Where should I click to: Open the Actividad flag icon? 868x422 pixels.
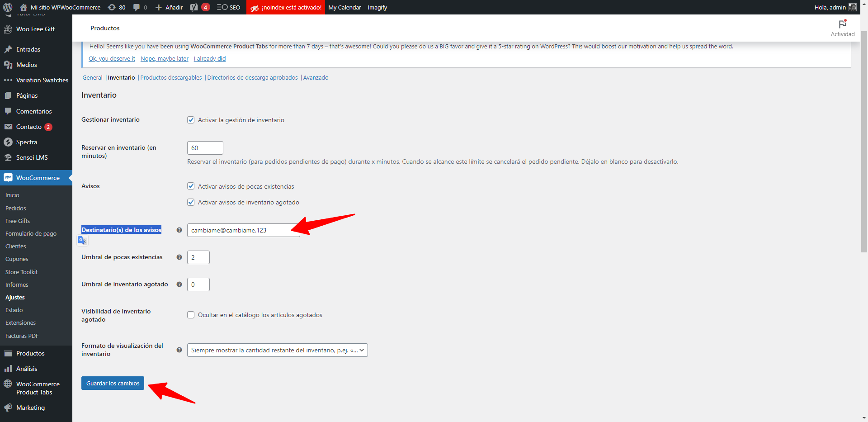(x=843, y=24)
